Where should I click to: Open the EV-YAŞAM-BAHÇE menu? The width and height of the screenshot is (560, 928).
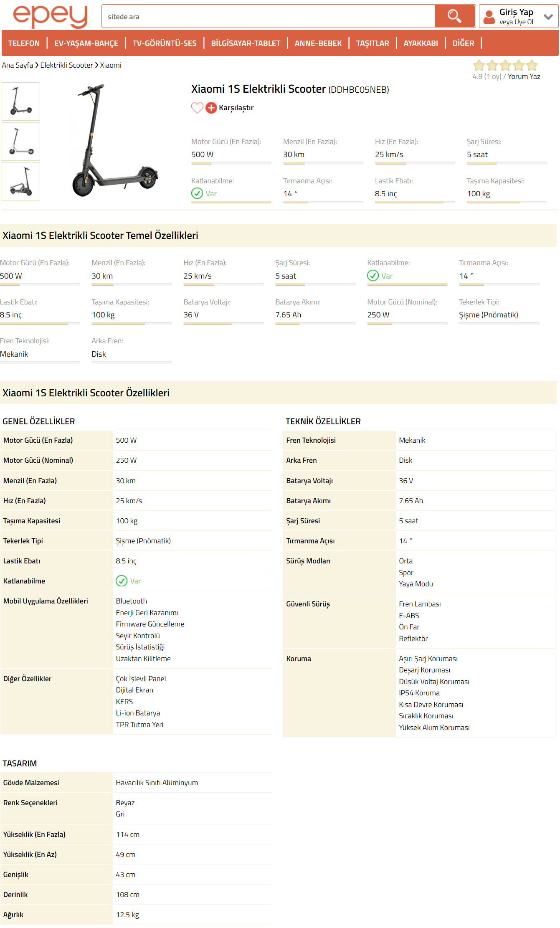(x=86, y=43)
